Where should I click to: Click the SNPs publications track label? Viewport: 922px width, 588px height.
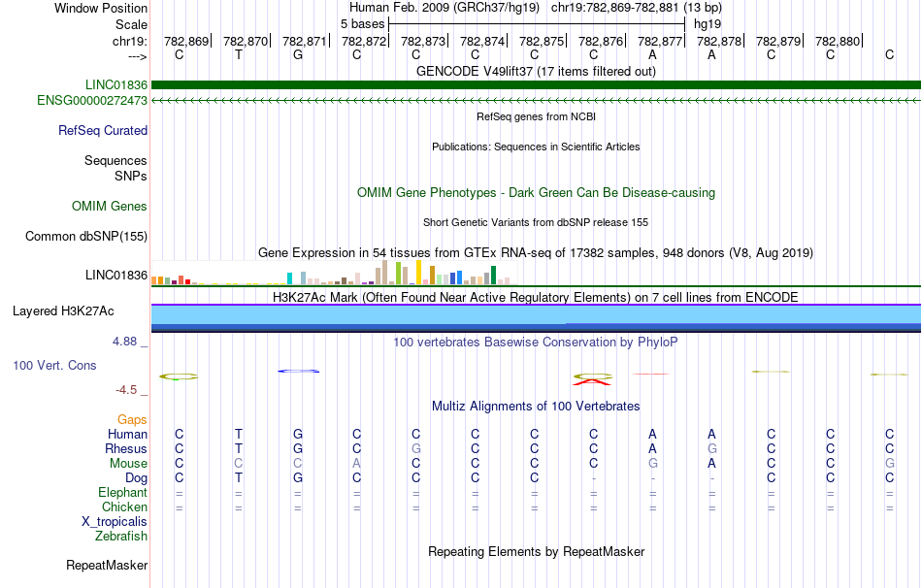pyautogui.click(x=131, y=176)
